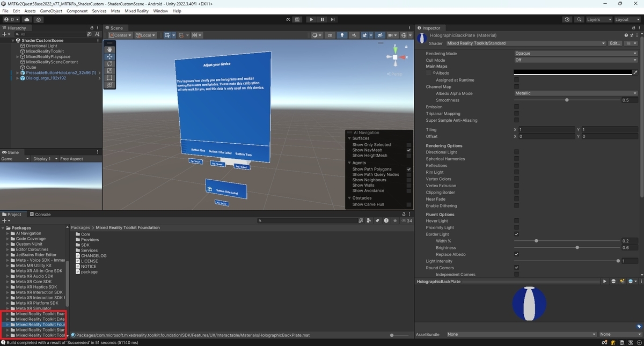The height and width of the screenshot is (346, 644).
Task: Click the Pause button in toolbar
Action: click(x=322, y=19)
